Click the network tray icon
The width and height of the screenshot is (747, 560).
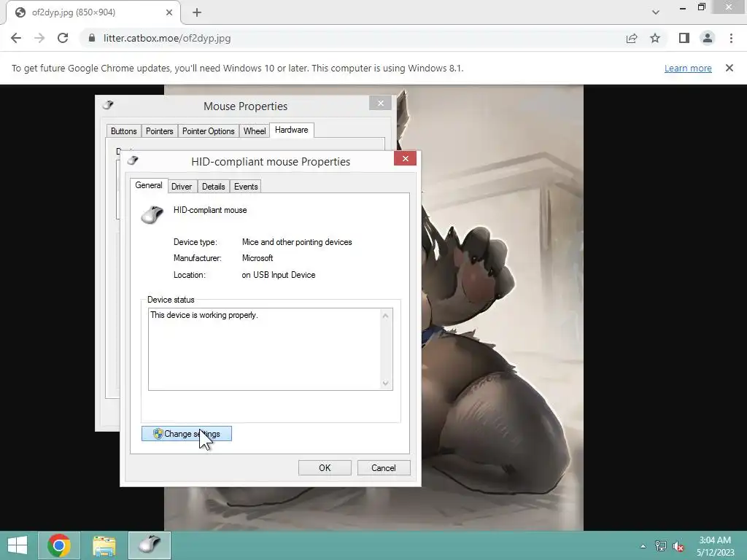pyautogui.click(x=661, y=546)
